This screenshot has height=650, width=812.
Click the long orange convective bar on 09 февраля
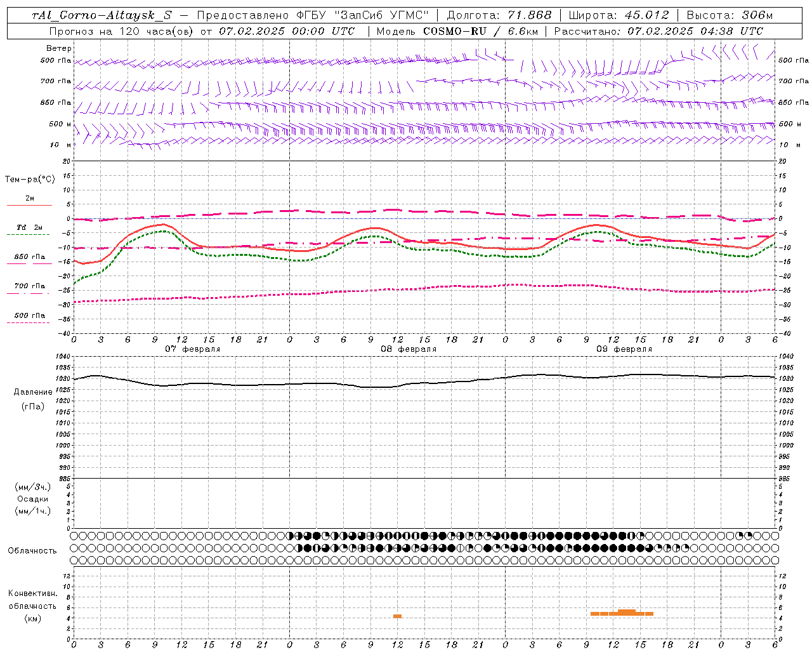tap(622, 613)
